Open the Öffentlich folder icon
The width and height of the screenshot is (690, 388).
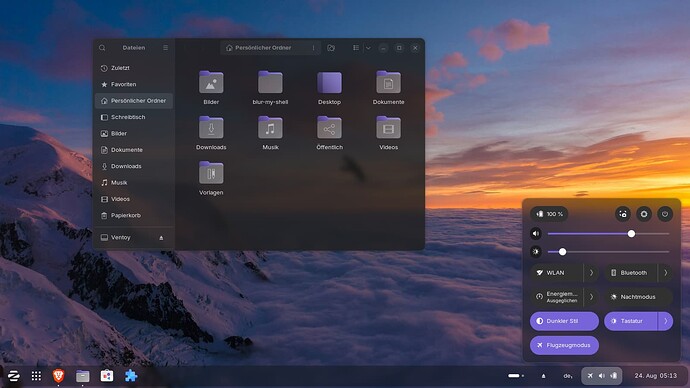coord(329,128)
